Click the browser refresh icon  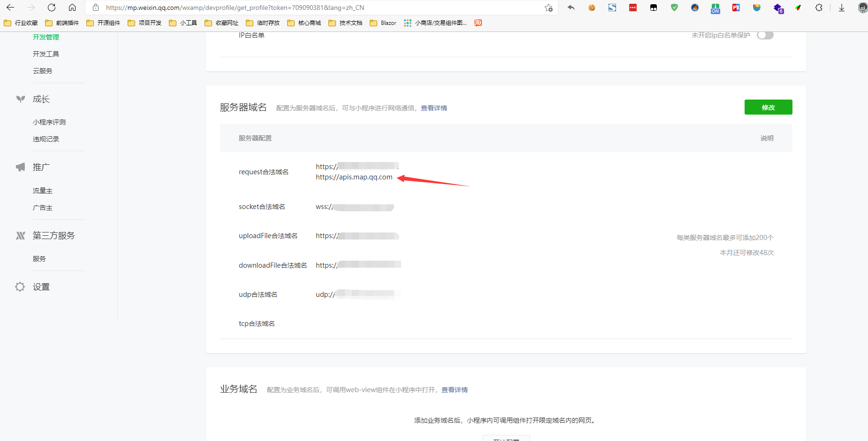coord(52,8)
